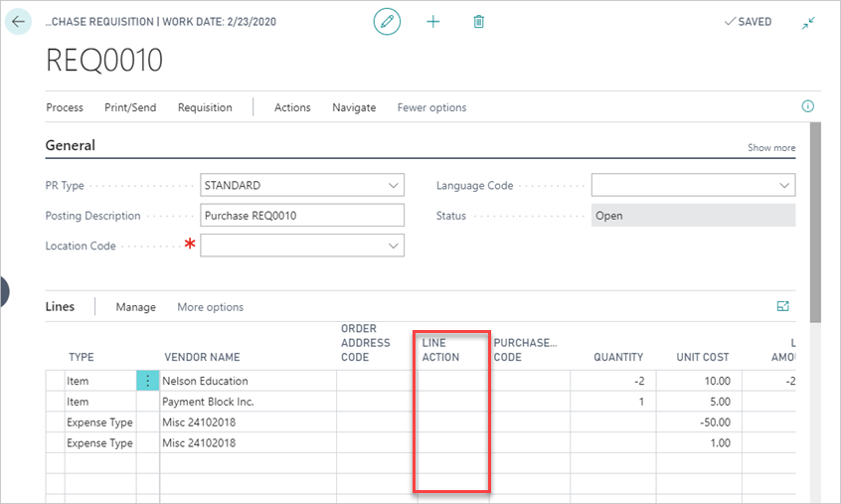841x504 pixels.
Task: Click the plus icon to create new
Action: click(x=432, y=21)
